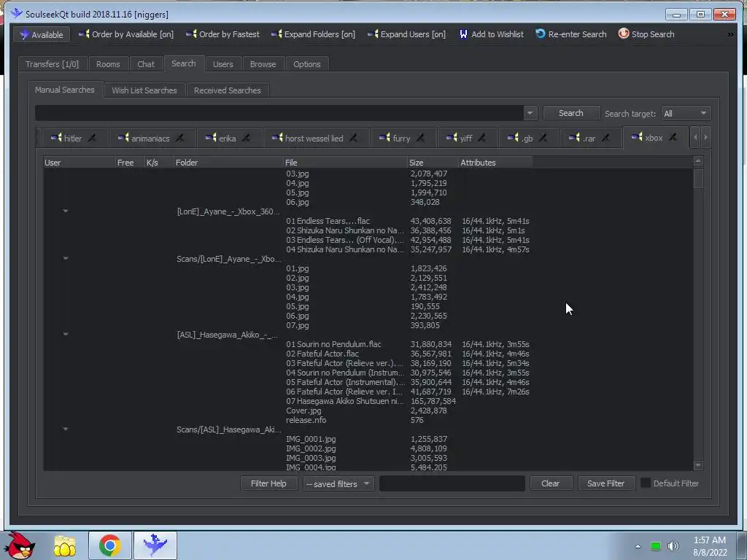The image size is (747, 560).
Task: Switch to the Transfers [1/0] tab
Action: [x=52, y=64]
